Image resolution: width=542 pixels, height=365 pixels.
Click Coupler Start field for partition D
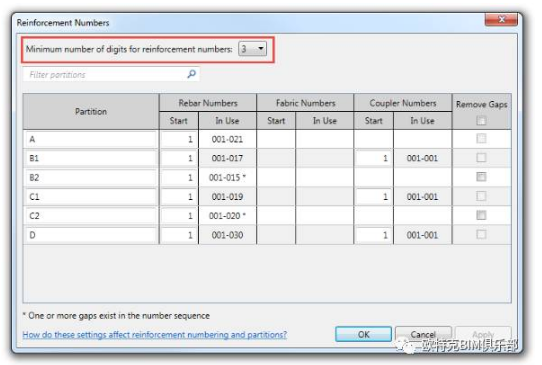pos(374,235)
